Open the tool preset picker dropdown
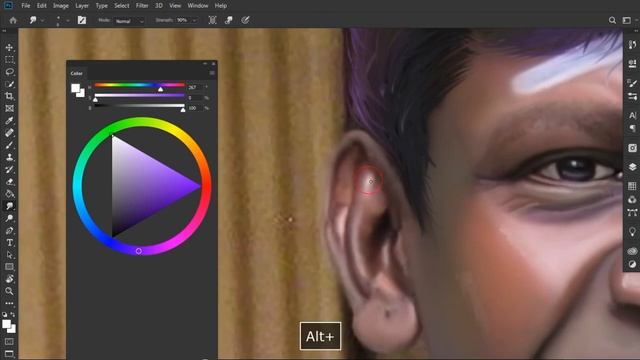Screen dimensions: 640x360 pos(42,20)
